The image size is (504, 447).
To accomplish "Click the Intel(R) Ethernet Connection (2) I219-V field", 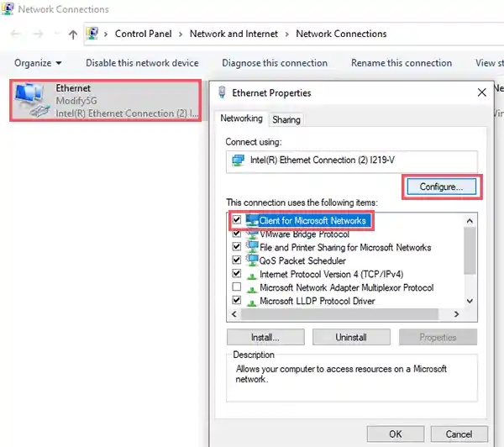I will (352, 161).
